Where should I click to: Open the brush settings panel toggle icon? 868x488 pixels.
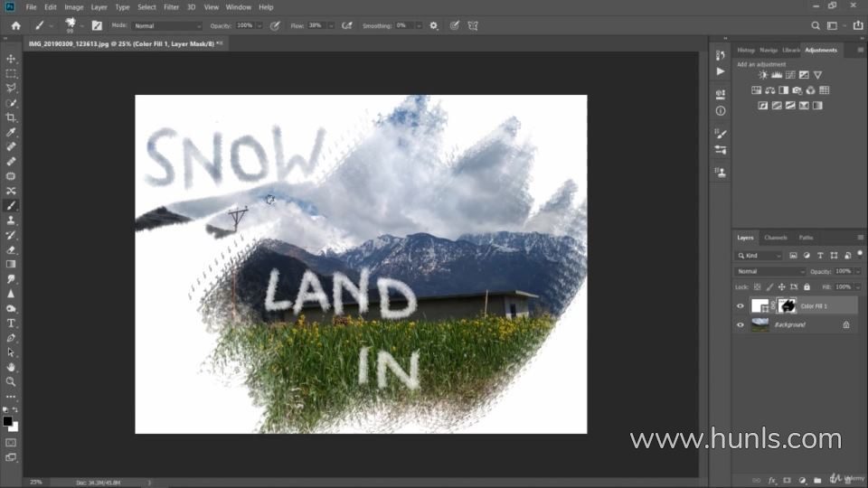(x=97, y=25)
